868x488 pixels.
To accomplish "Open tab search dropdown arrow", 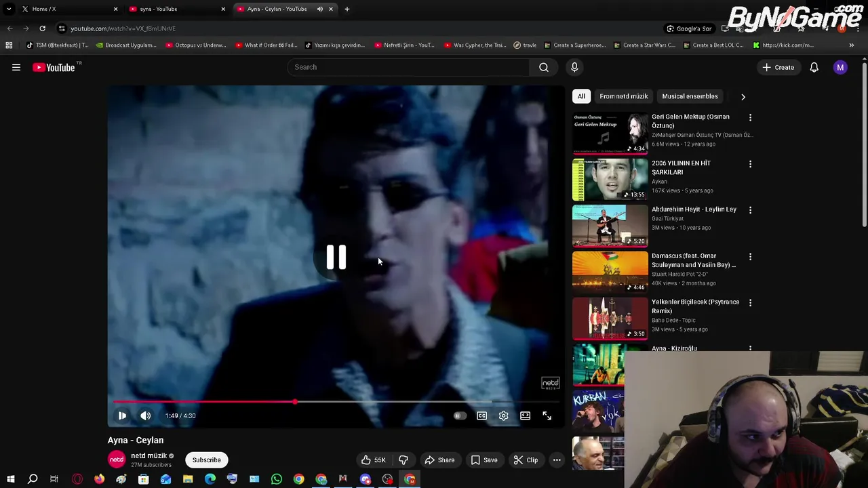I will 9,9.
